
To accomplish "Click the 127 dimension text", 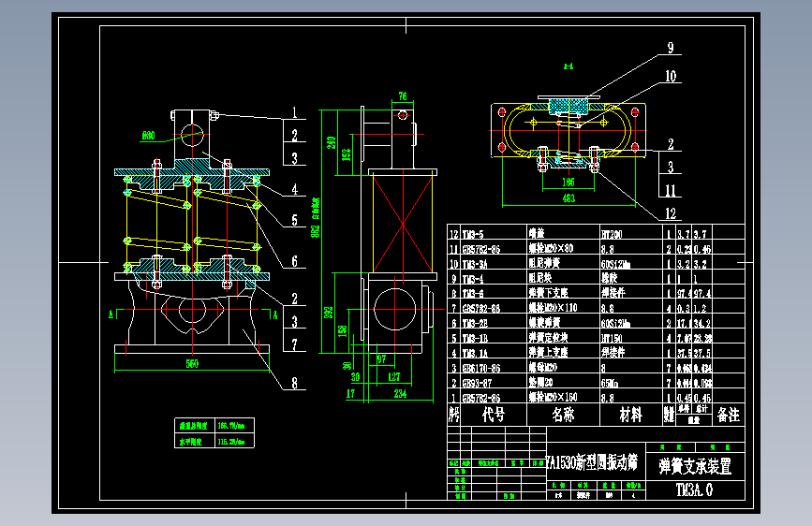I will click(x=394, y=377).
